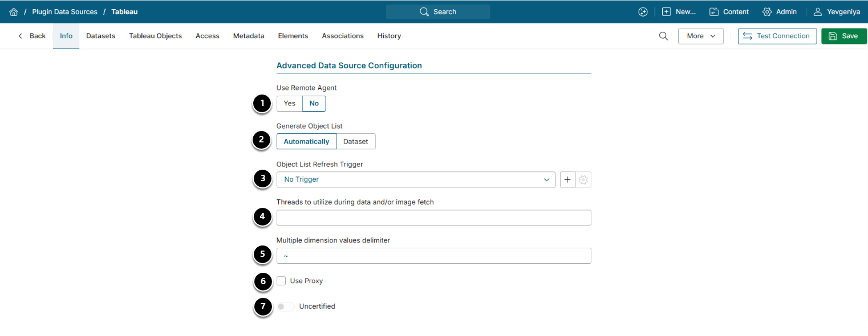The height and width of the screenshot is (336, 868).
Task: Click the home icon in breadcrumb
Action: (x=14, y=12)
